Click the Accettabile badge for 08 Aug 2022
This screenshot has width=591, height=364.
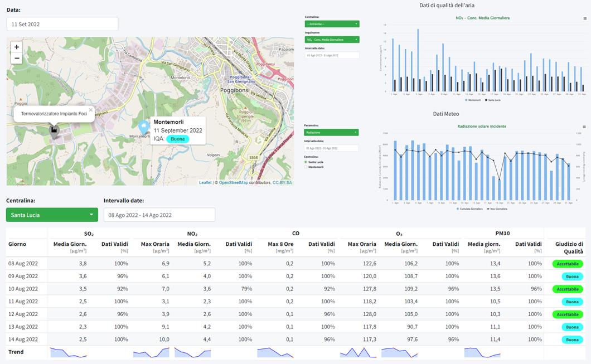[568, 264]
